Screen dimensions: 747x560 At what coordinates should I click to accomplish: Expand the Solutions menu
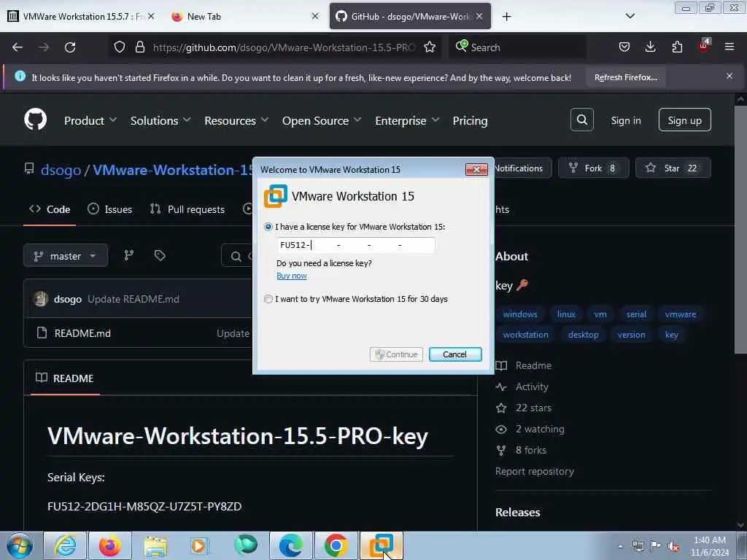[160, 120]
